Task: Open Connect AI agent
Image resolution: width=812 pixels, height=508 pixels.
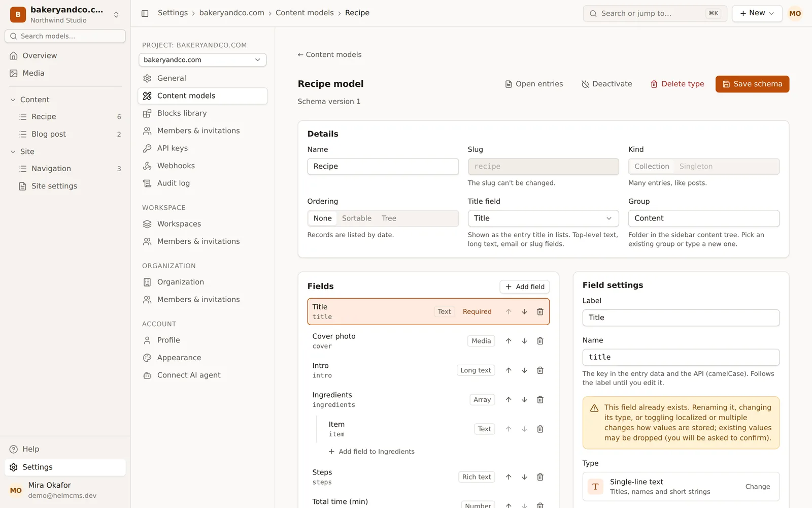Action: 202,375
